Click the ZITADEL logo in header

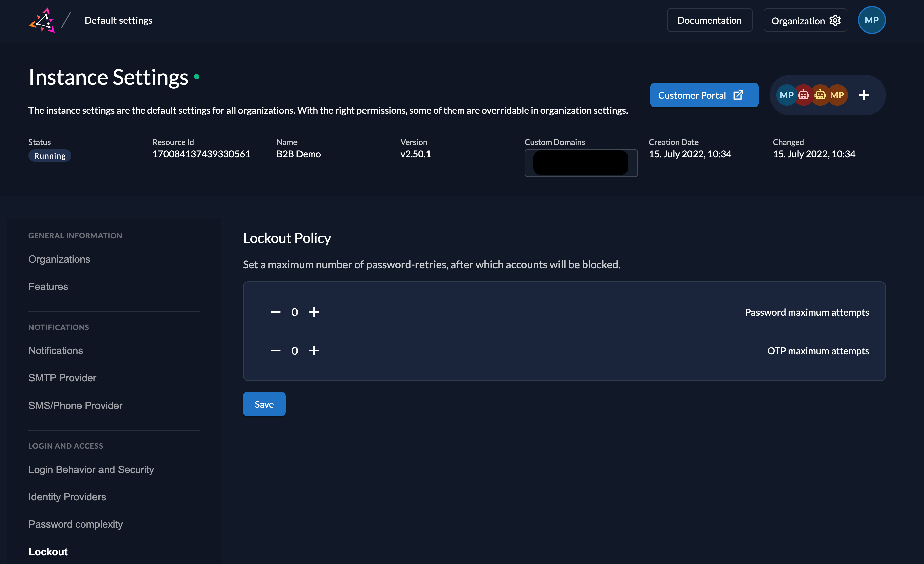(x=42, y=21)
